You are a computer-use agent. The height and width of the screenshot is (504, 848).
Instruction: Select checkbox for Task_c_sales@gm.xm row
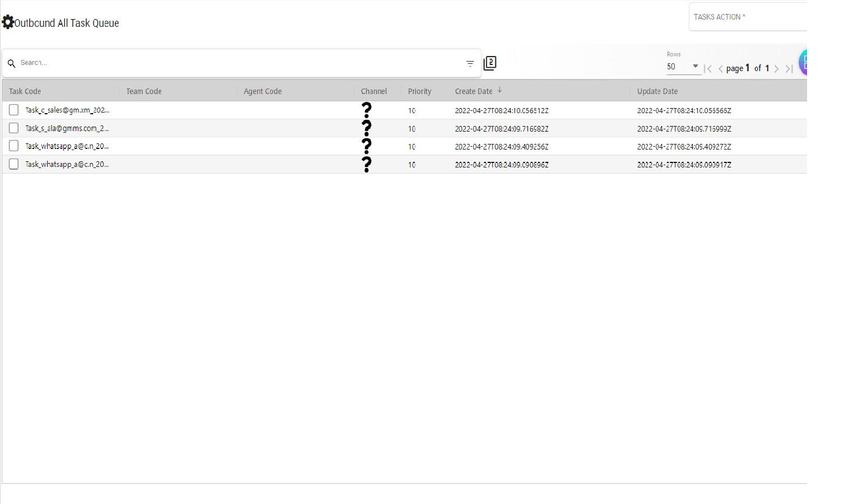point(14,110)
